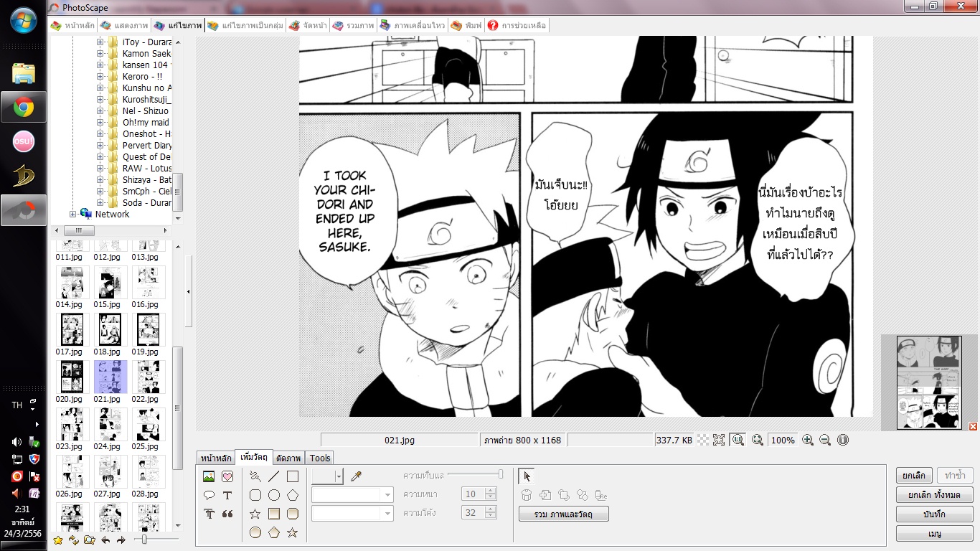980x551 pixels.
Task: Add a speech balloon object
Action: pos(209,495)
